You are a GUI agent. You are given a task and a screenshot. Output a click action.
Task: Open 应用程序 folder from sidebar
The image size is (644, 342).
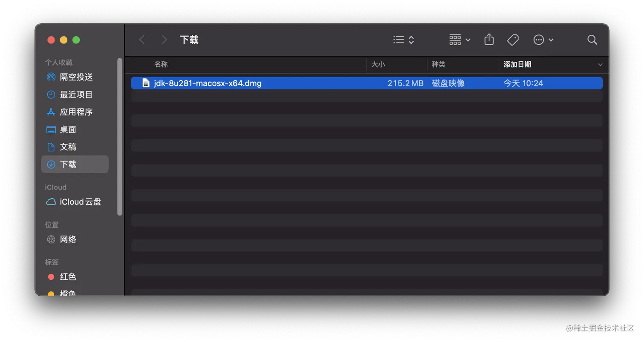pos(75,112)
